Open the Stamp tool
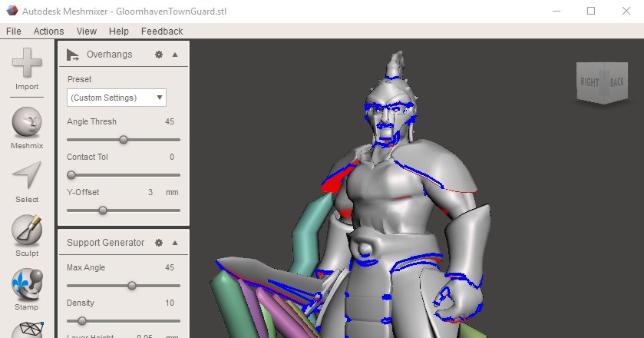 pyautogui.click(x=27, y=290)
